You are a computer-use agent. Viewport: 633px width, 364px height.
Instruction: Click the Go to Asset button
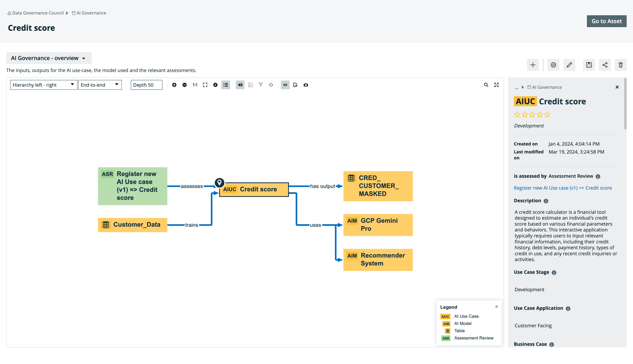pos(606,21)
